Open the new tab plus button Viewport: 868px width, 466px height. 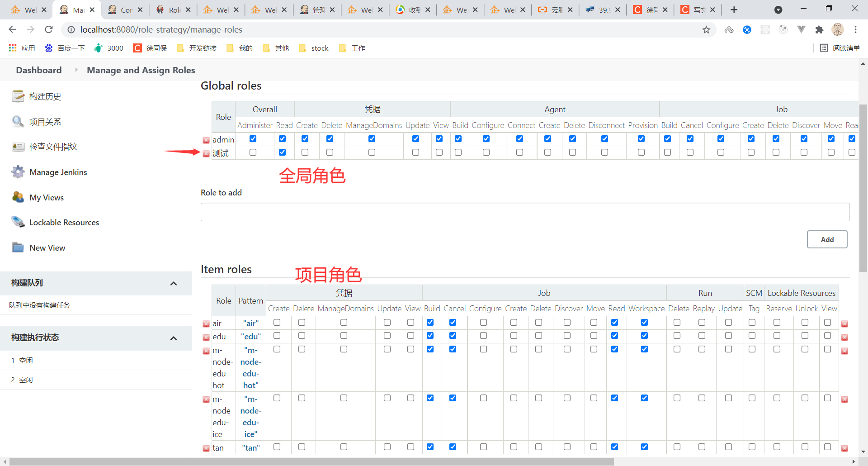point(734,10)
